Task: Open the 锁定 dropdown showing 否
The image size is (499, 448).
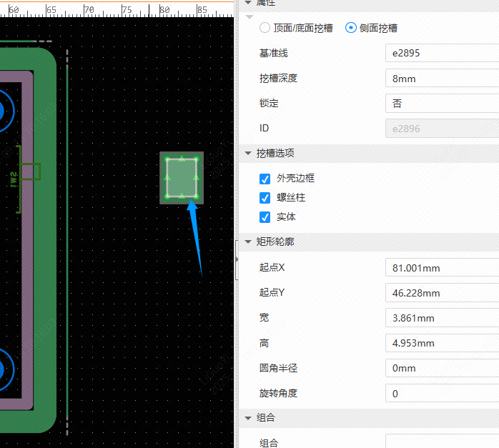Action: (441, 104)
